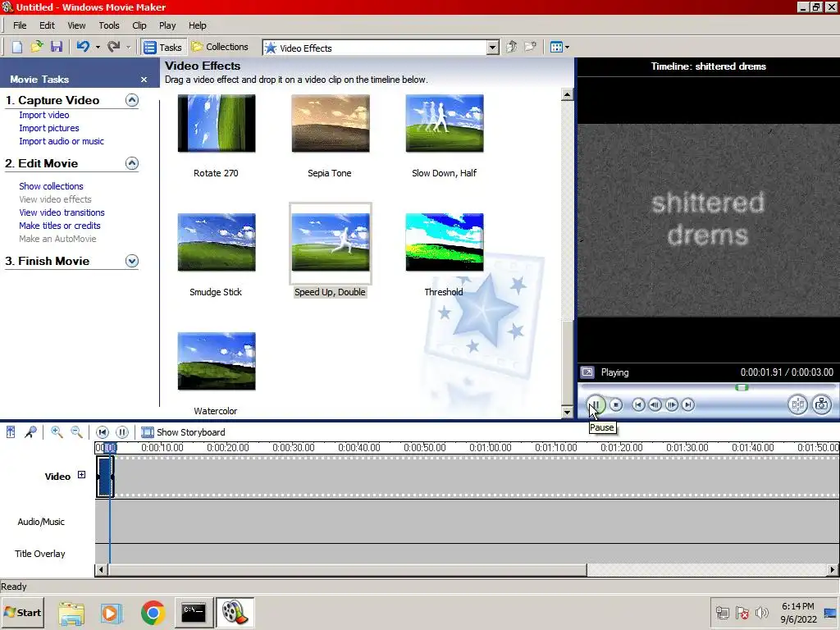
Task: Click the Zoom Timeline Out icon
Action: 76,431
